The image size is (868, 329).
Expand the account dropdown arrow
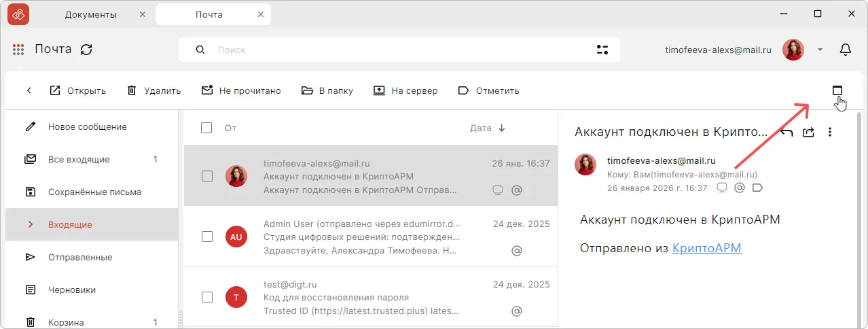pyautogui.click(x=820, y=50)
